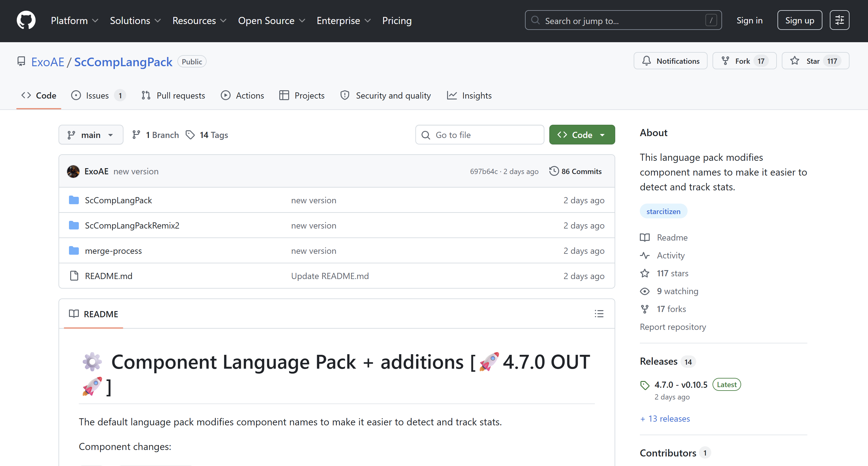Click the Go to file field
The image size is (868, 466).
tap(479, 135)
